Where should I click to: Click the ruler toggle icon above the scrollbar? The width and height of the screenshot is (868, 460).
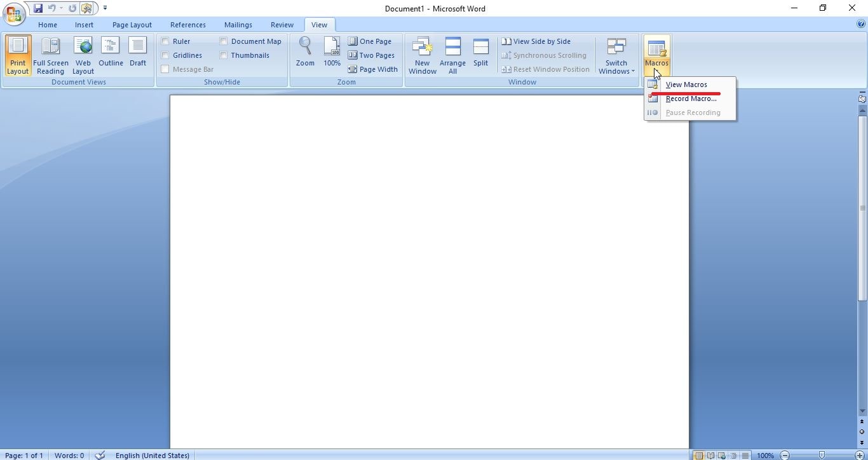tap(862, 98)
